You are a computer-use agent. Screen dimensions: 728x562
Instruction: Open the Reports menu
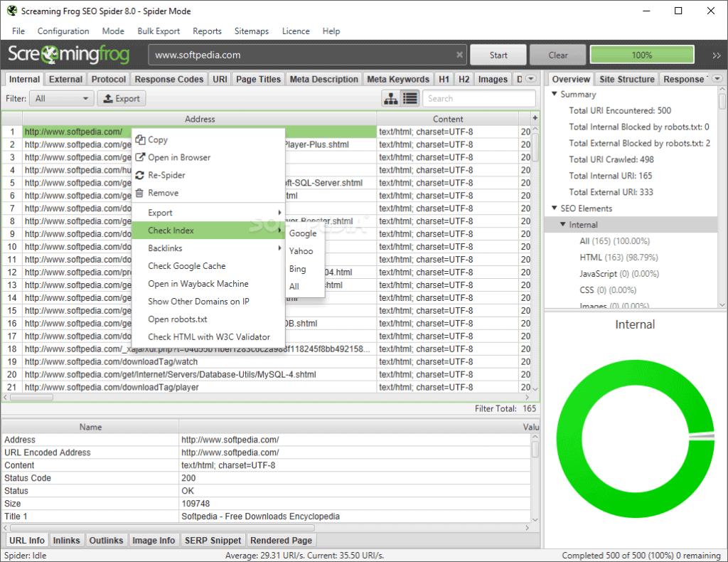pos(207,31)
